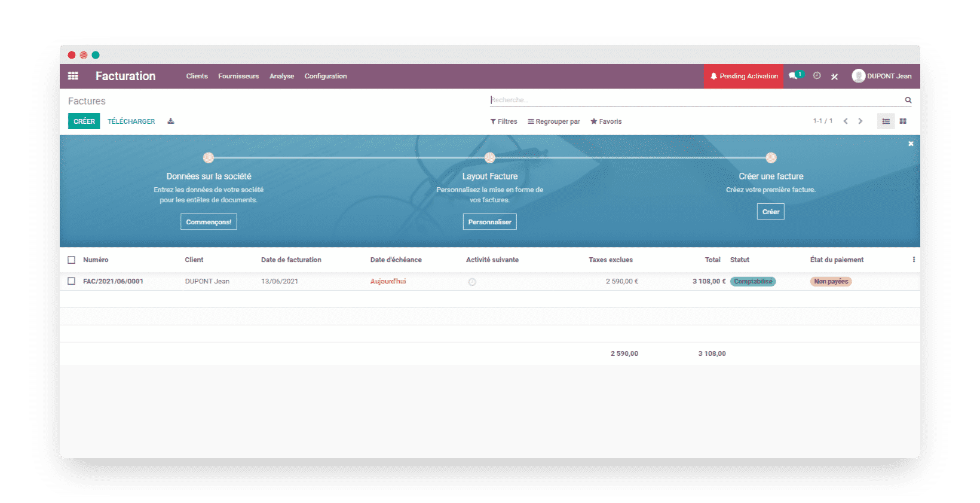Screen dimensions: 980x503
Task: Go to previous page arrow
Action: pos(846,121)
